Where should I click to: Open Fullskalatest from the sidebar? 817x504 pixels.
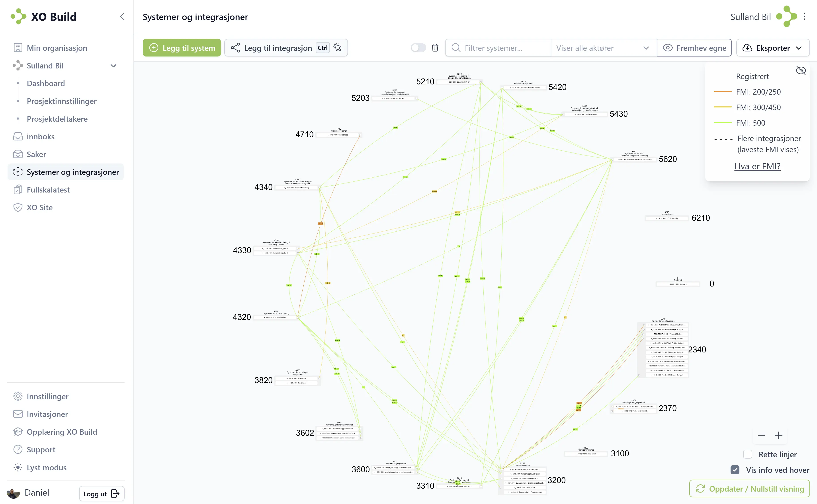tap(48, 190)
